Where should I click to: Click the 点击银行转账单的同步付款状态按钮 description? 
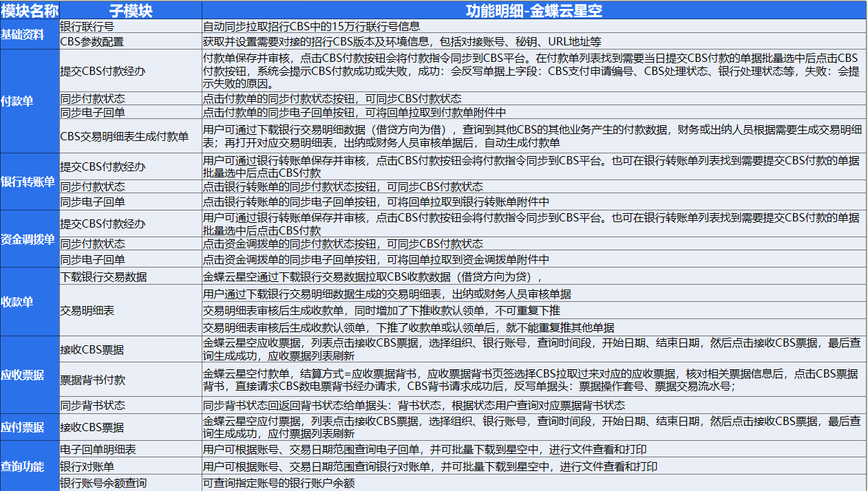(534, 186)
